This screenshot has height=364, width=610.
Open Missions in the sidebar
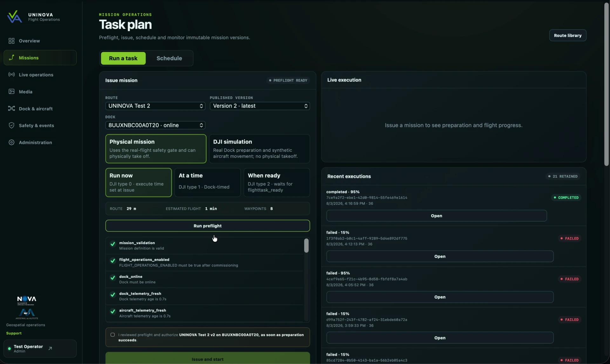(x=40, y=58)
